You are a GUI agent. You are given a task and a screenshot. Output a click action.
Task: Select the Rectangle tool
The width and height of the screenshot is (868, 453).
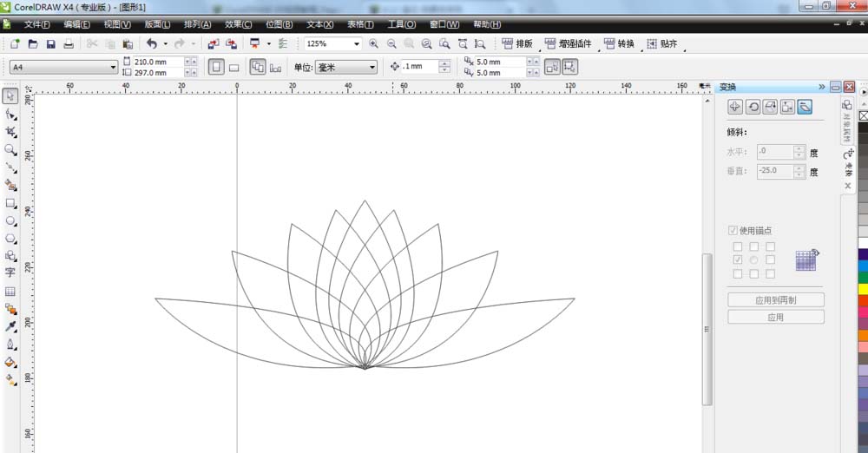pos(10,203)
